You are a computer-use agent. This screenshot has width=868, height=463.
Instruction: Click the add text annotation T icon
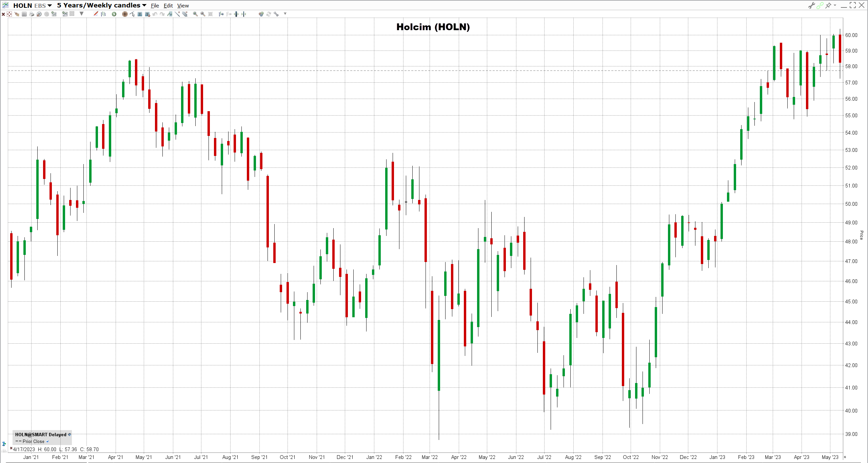click(x=140, y=14)
